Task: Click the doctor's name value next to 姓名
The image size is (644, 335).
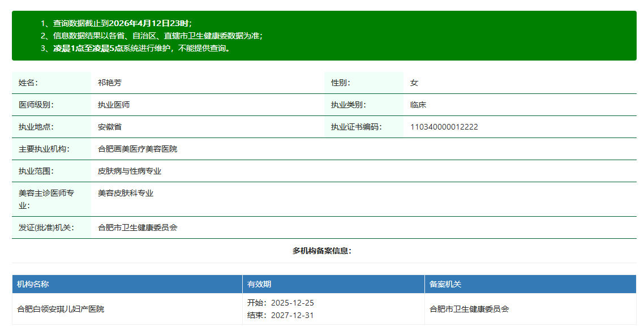Action: [x=109, y=83]
